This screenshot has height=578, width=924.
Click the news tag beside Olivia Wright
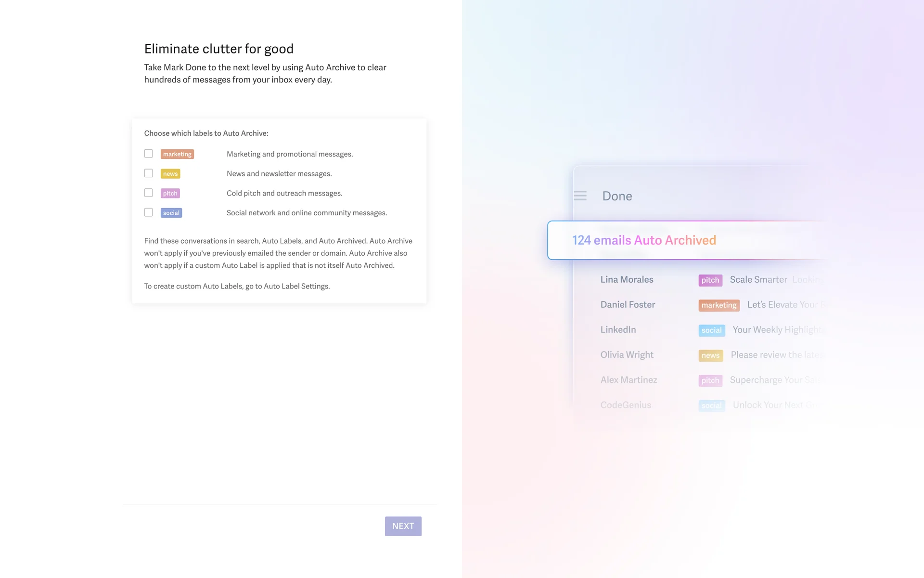710,355
